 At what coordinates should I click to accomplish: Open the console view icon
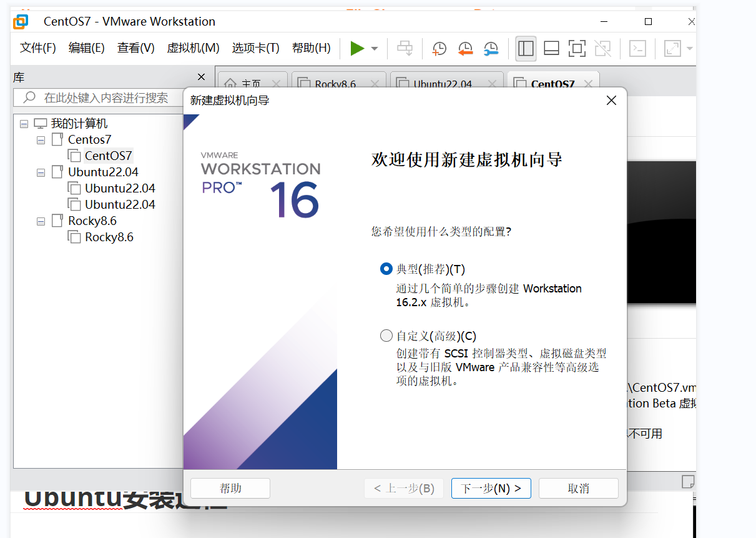[x=637, y=48]
